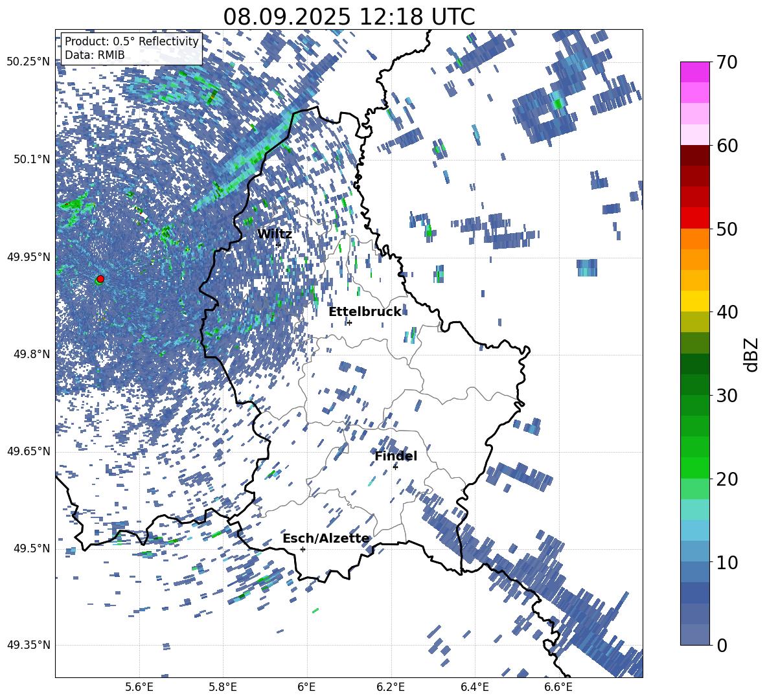Click the 5.8°E longitude label
Image resolution: width=767 pixels, height=700 pixels.
click(x=223, y=687)
